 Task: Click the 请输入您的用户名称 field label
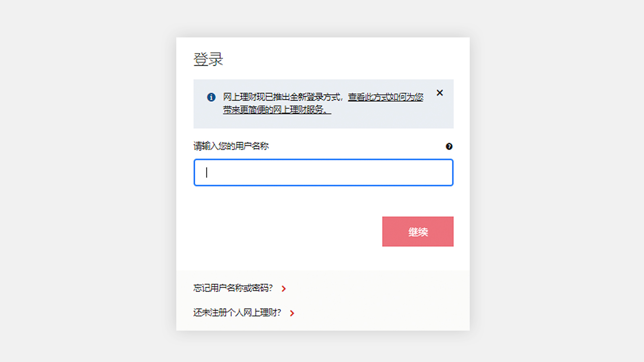click(231, 146)
